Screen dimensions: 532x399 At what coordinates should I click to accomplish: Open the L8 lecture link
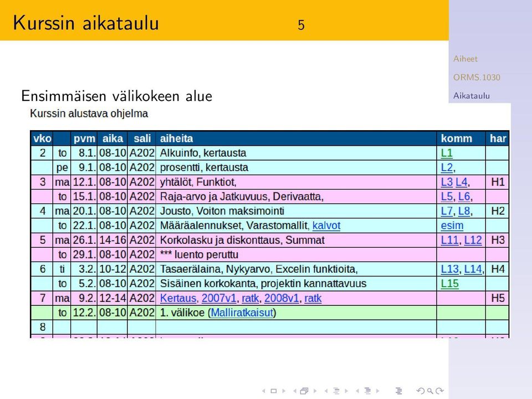pos(464,211)
